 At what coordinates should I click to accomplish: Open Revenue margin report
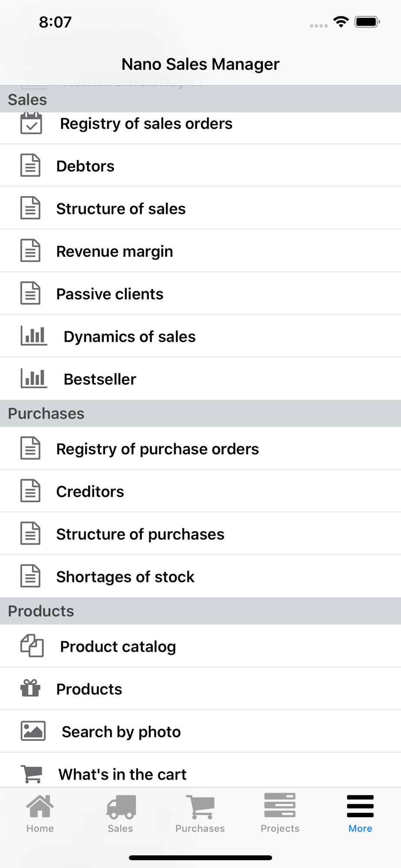[x=115, y=251]
